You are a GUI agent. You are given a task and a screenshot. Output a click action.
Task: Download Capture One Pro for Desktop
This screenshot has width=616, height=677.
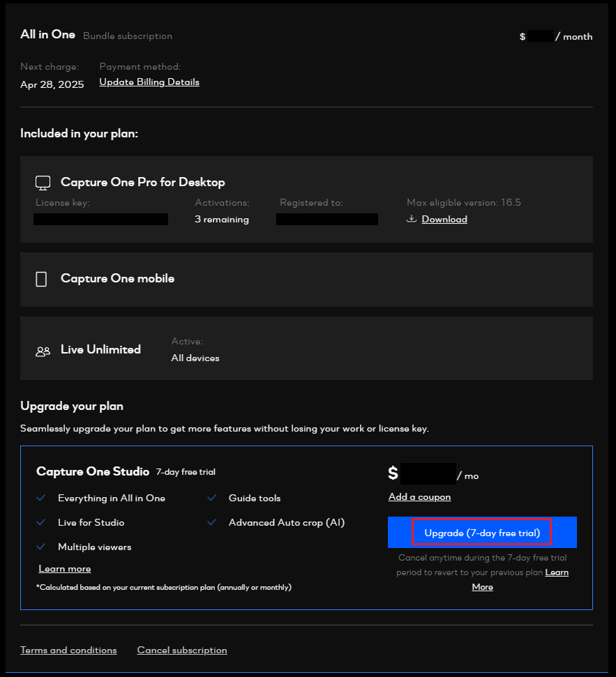point(444,220)
